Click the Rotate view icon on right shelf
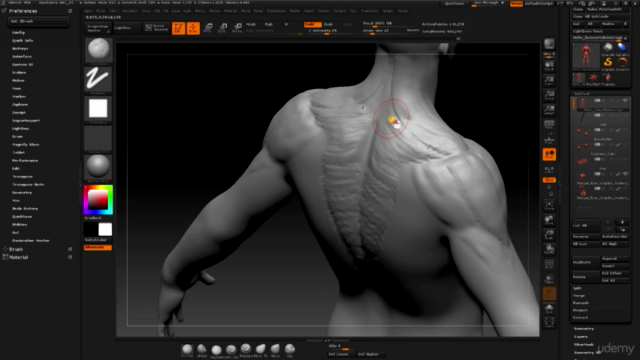 [x=549, y=249]
